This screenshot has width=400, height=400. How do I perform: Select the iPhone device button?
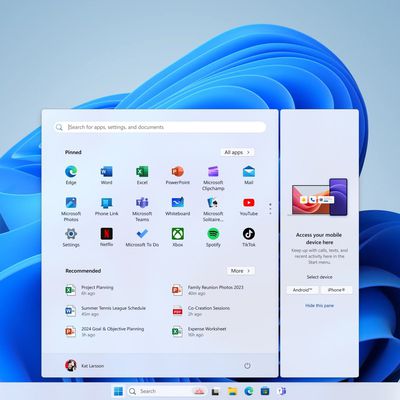(x=336, y=290)
